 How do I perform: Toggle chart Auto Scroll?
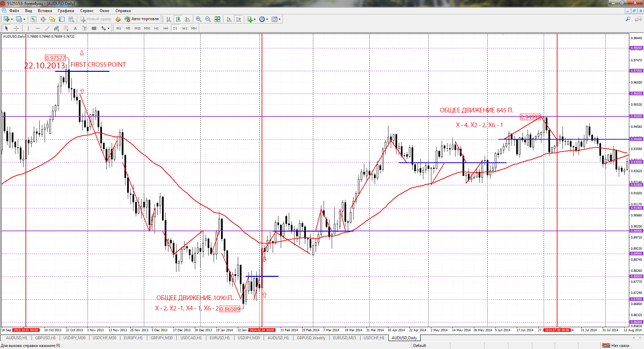229,19
